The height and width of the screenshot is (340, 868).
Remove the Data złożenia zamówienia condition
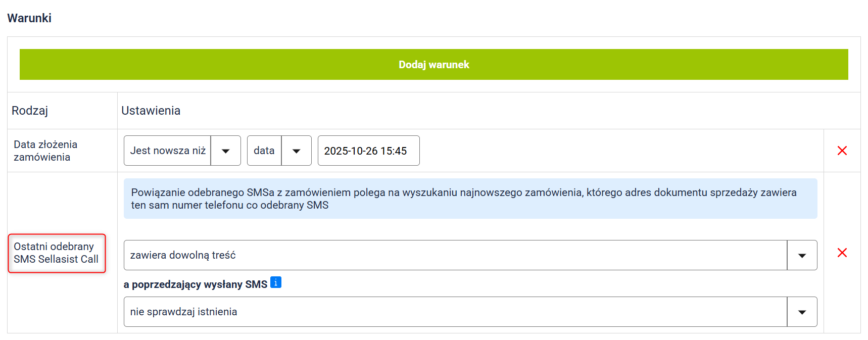842,151
